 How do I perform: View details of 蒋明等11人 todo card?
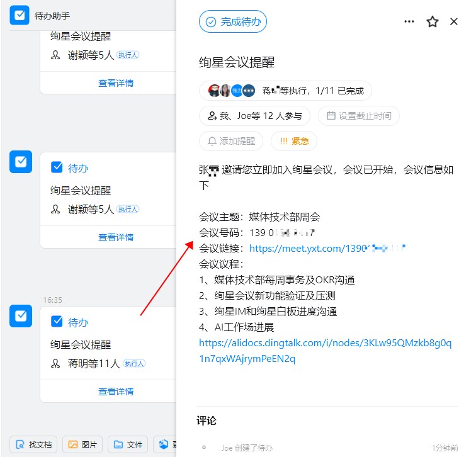click(x=116, y=392)
